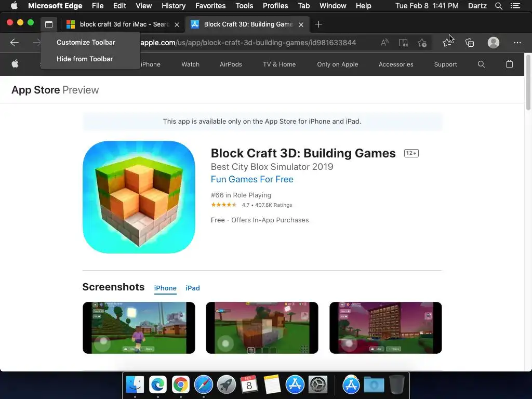
Task: Click the #66 in Role Playing text
Action: (241, 195)
